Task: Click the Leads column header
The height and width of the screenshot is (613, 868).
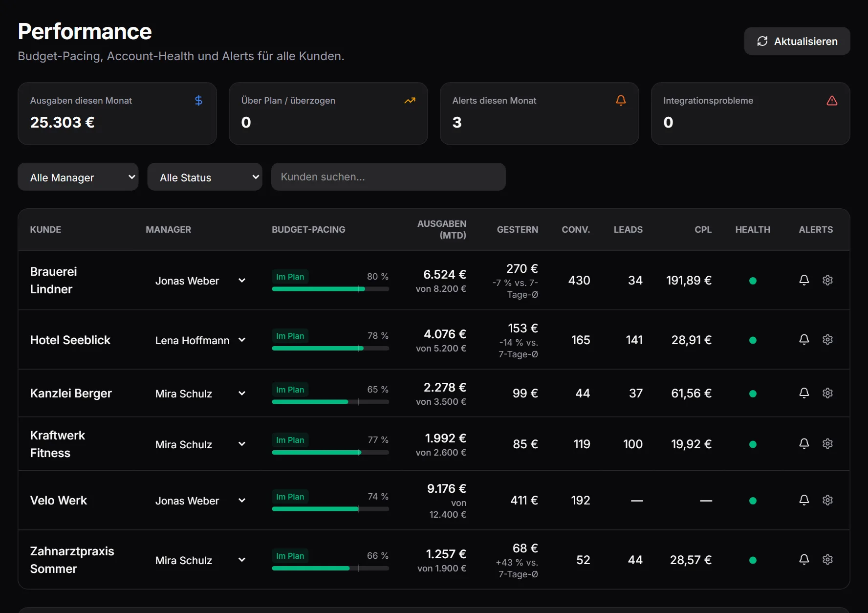Action: [628, 229]
